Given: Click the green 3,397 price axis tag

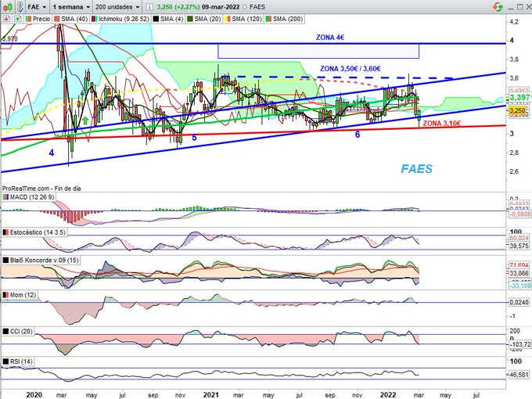Looking at the screenshot, I should coord(519,98).
